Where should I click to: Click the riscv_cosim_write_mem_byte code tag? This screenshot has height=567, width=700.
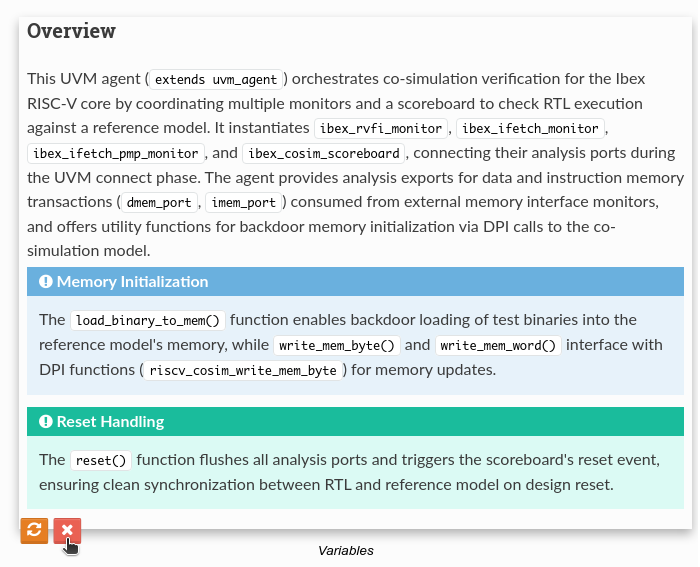[x=243, y=371]
